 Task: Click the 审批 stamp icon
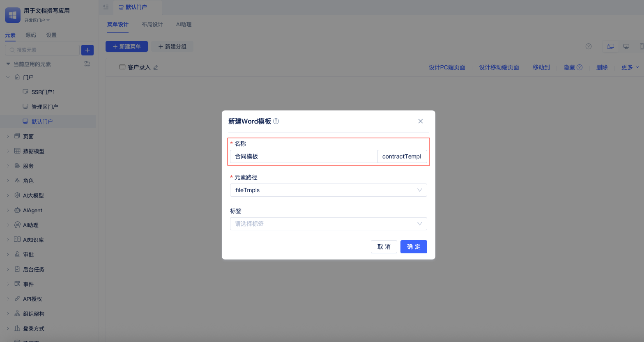[17, 254]
